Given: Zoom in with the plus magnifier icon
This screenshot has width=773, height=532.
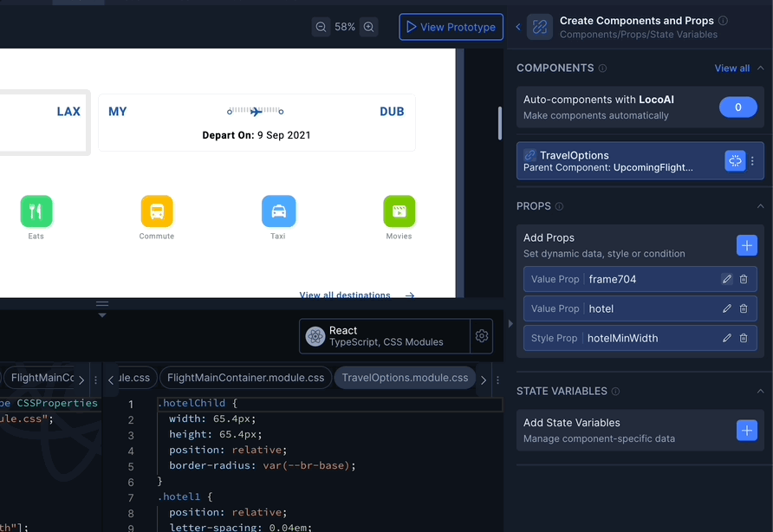Looking at the screenshot, I should (369, 27).
